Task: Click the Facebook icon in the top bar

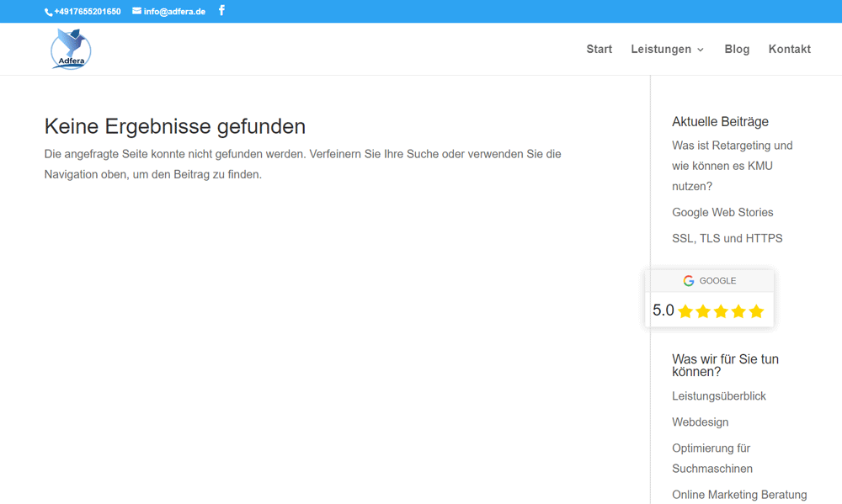Action: tap(221, 11)
